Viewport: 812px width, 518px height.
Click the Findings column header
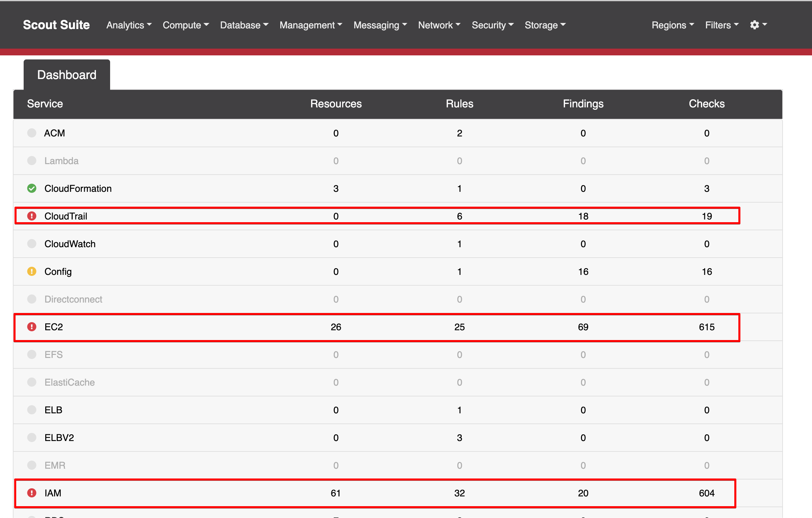583,104
